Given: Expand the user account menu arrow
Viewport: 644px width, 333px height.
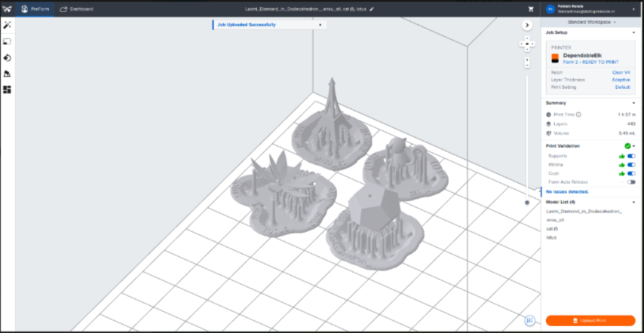Looking at the screenshot, I should (x=634, y=8).
